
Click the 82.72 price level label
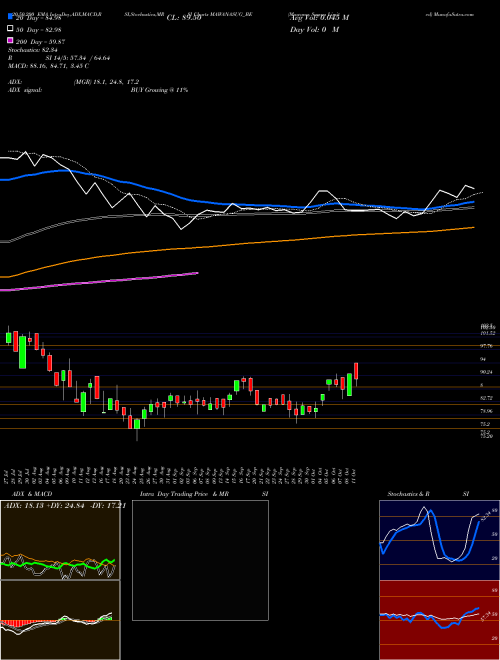pyautogui.click(x=487, y=398)
